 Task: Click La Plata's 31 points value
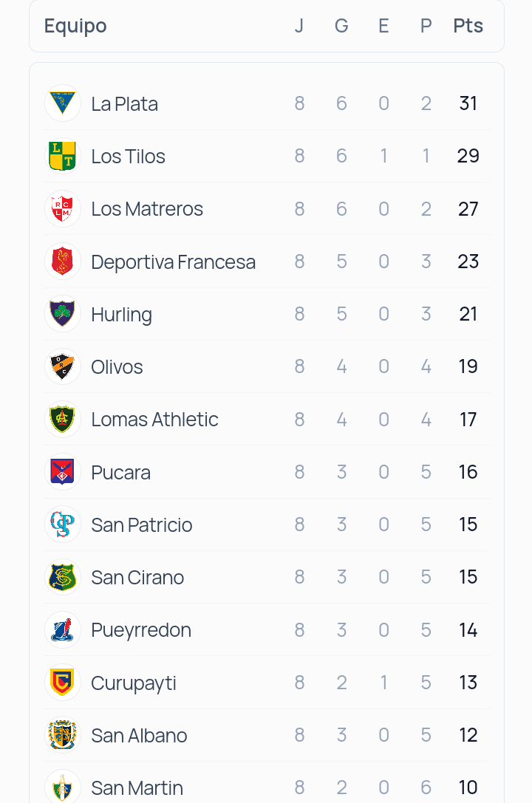click(x=468, y=103)
